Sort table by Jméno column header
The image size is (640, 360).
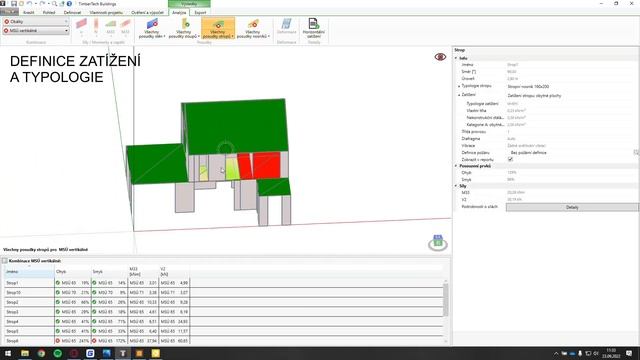pyautogui.click(x=29, y=271)
